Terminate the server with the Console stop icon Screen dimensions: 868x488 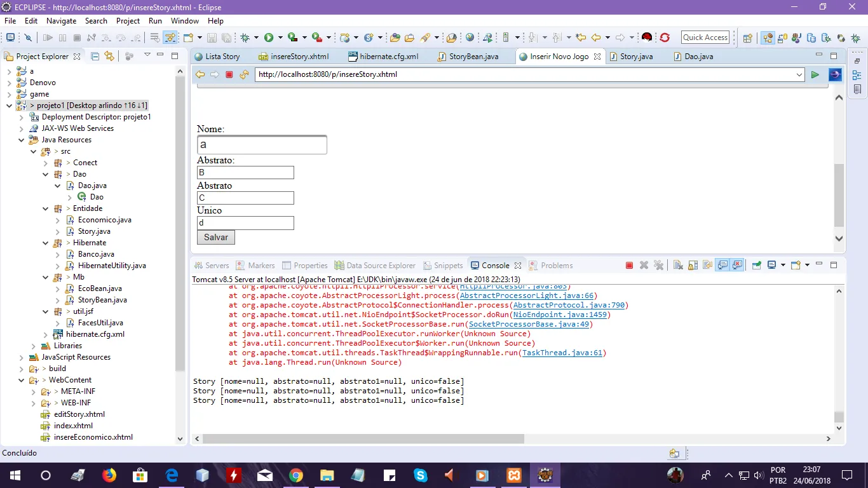click(629, 266)
